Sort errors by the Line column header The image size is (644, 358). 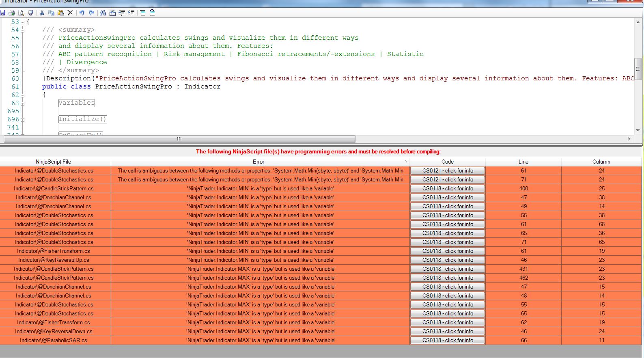click(523, 162)
